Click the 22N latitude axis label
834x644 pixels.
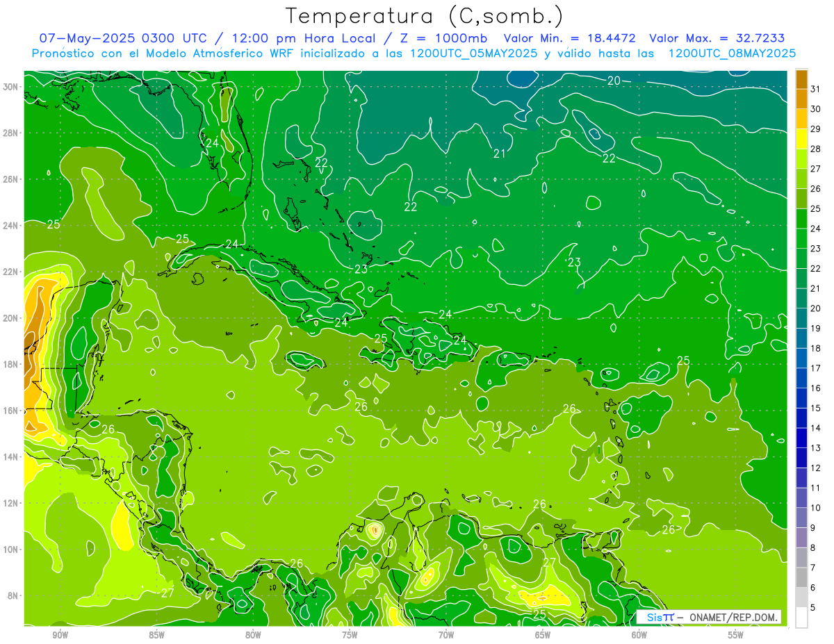tap(10, 272)
